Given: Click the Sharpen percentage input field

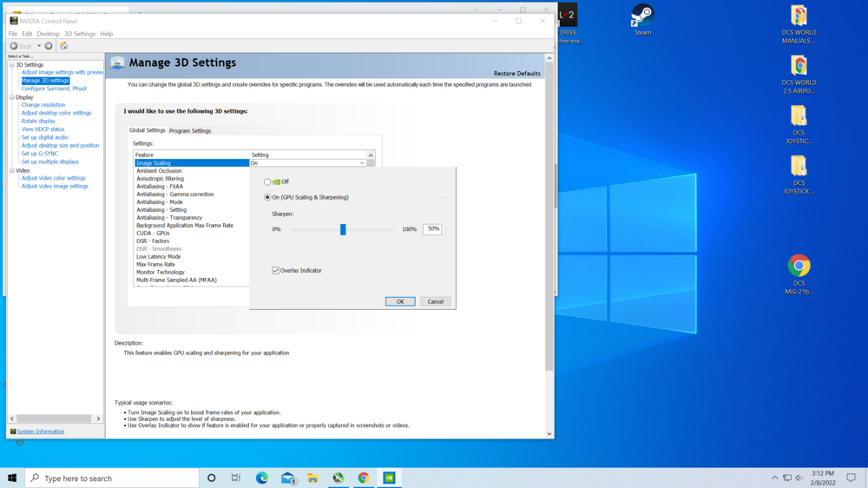Looking at the screenshot, I should click(432, 228).
